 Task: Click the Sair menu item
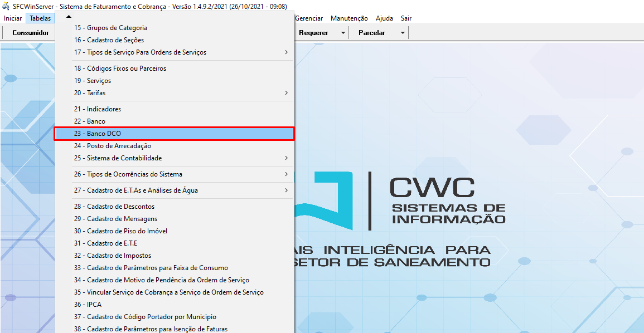[406, 18]
